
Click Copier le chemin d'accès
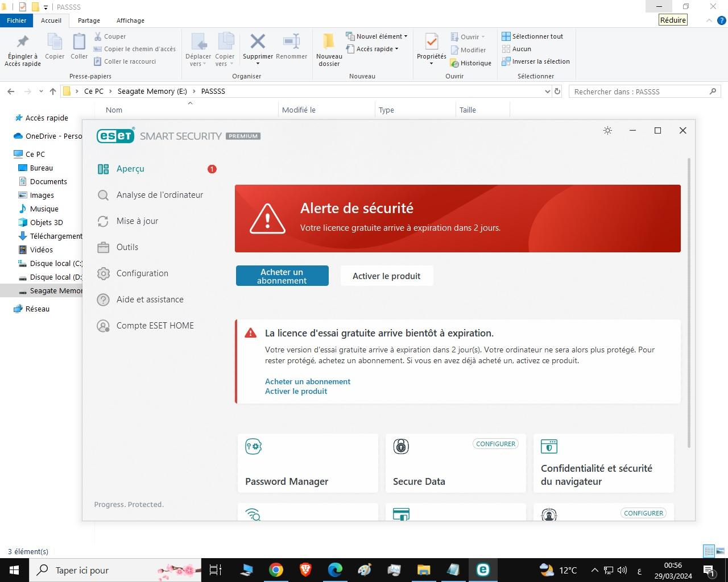pos(135,49)
